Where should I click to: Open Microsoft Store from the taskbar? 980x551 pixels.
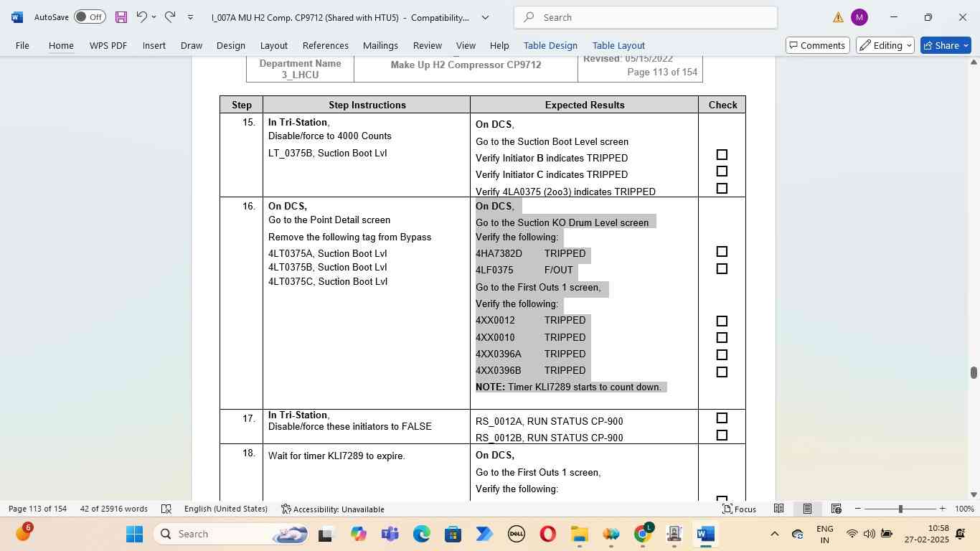pos(453,534)
